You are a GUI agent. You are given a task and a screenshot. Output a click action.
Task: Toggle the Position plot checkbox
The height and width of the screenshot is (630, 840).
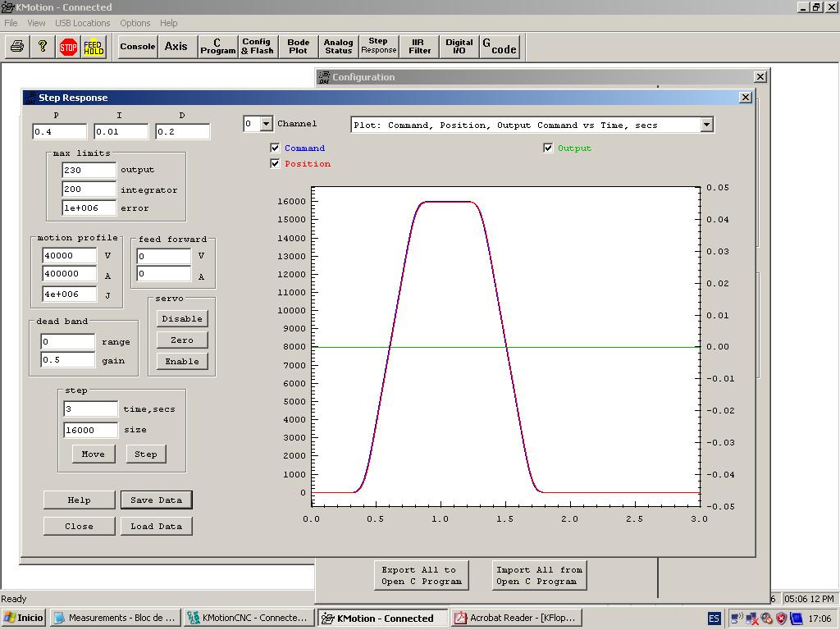[275, 164]
